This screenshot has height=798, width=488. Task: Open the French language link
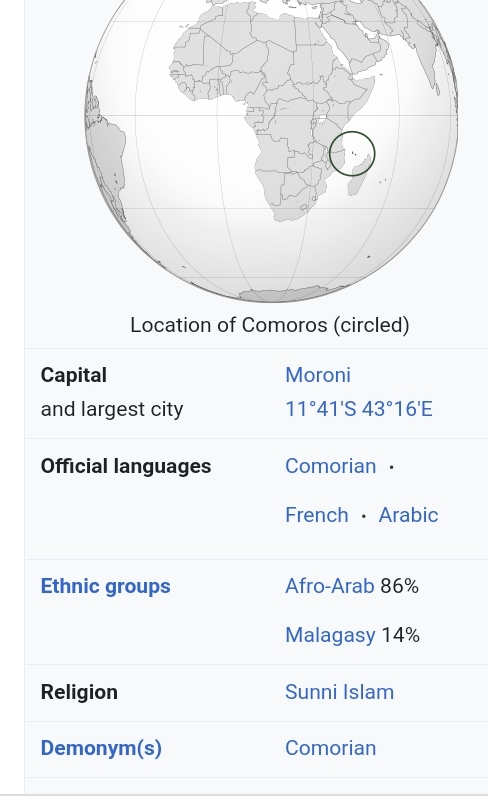[x=317, y=515]
